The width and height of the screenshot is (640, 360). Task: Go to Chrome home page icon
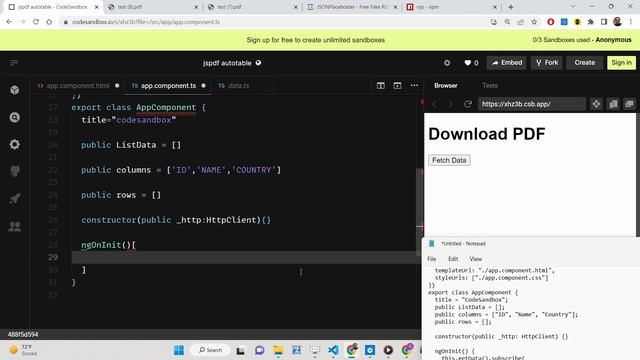point(49,22)
